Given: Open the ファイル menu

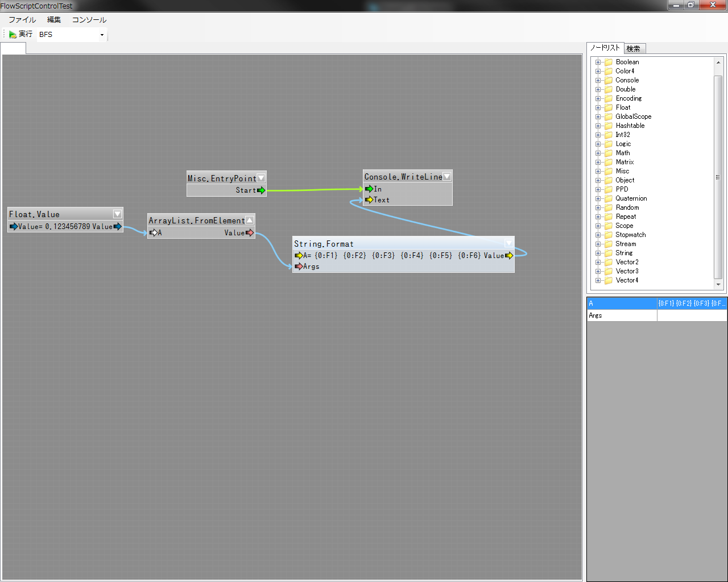Looking at the screenshot, I should [22, 20].
